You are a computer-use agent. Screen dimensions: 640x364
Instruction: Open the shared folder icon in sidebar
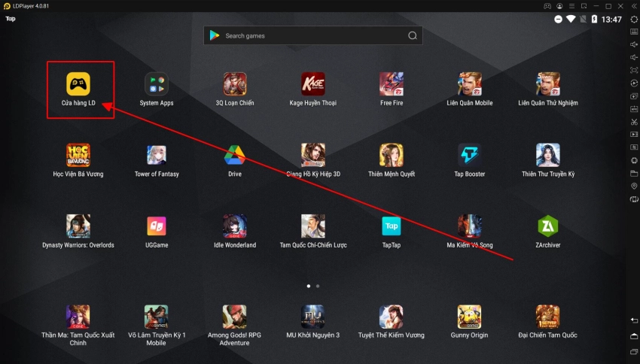coord(634,173)
